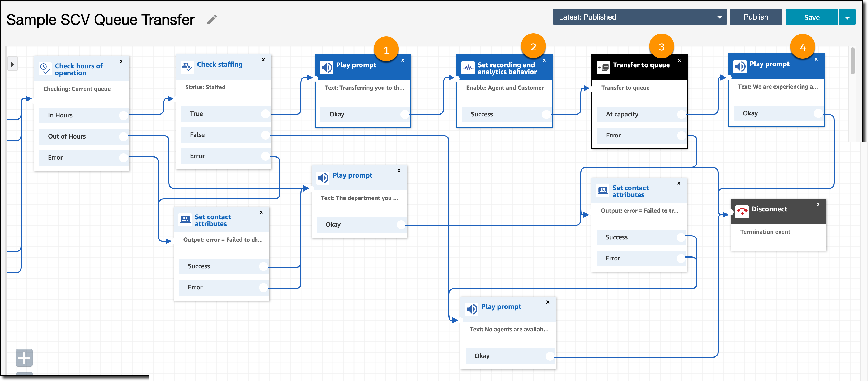Select Okay connector of The department you prompt
This screenshot has width=868, height=381.
click(x=401, y=225)
